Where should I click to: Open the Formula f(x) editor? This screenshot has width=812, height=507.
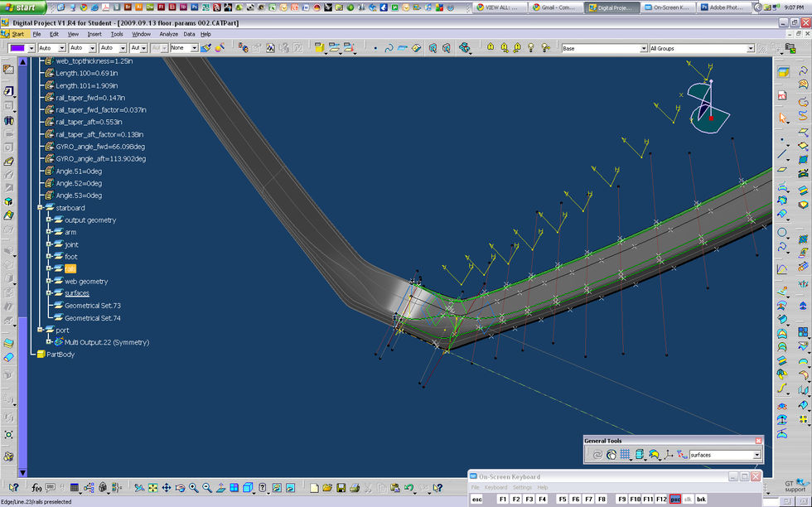pos(36,488)
